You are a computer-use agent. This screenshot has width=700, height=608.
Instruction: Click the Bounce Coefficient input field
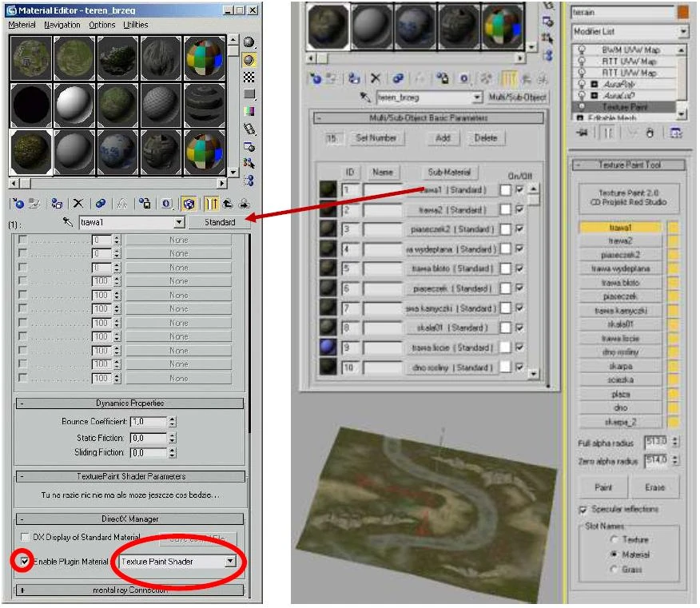[149, 421]
